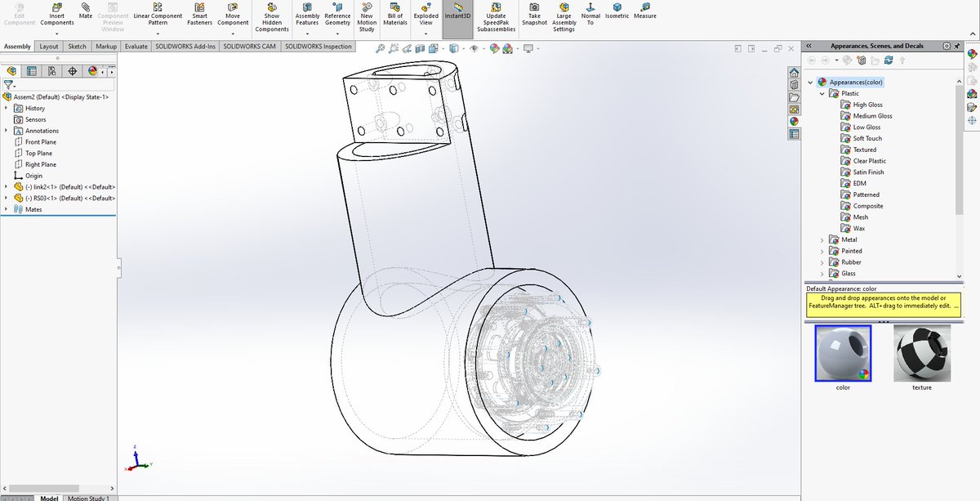Select the Mate tool
The image size is (980, 501).
point(85,12)
